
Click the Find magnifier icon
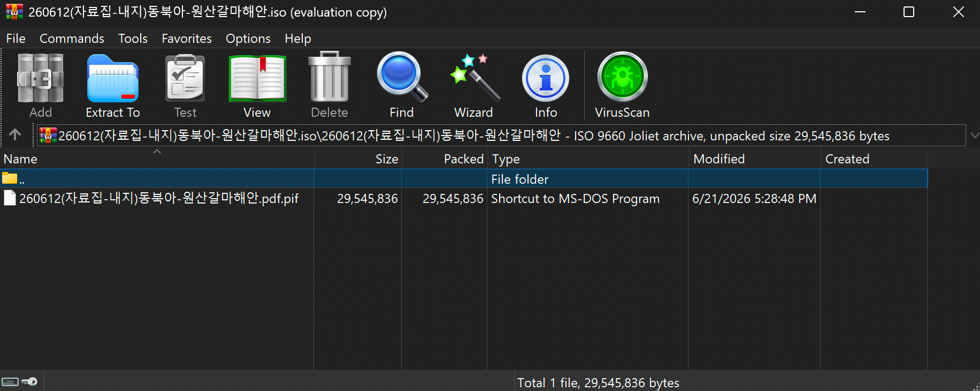click(x=402, y=77)
